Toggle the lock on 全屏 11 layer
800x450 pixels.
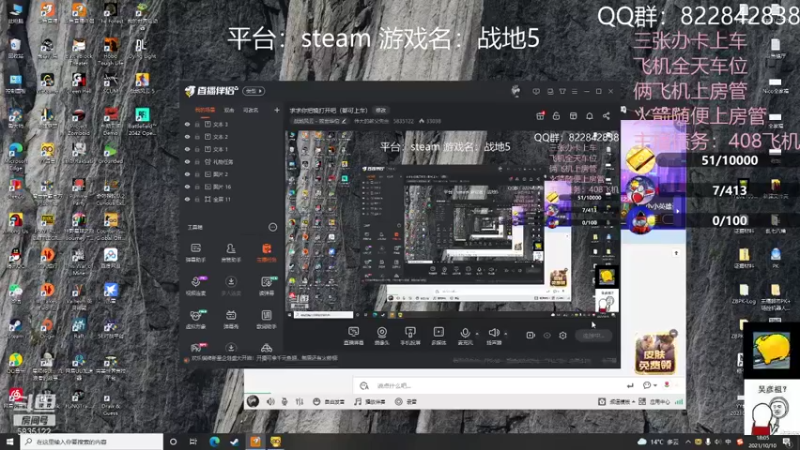(197, 199)
